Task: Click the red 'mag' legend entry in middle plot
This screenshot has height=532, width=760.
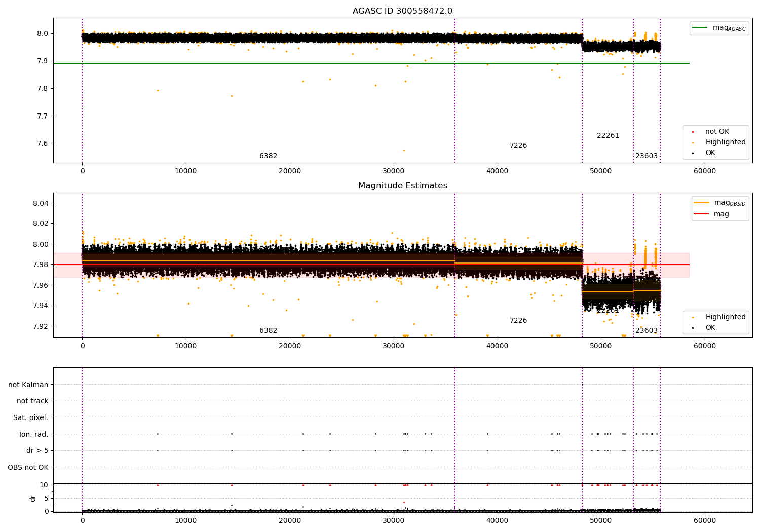Action: [721, 214]
